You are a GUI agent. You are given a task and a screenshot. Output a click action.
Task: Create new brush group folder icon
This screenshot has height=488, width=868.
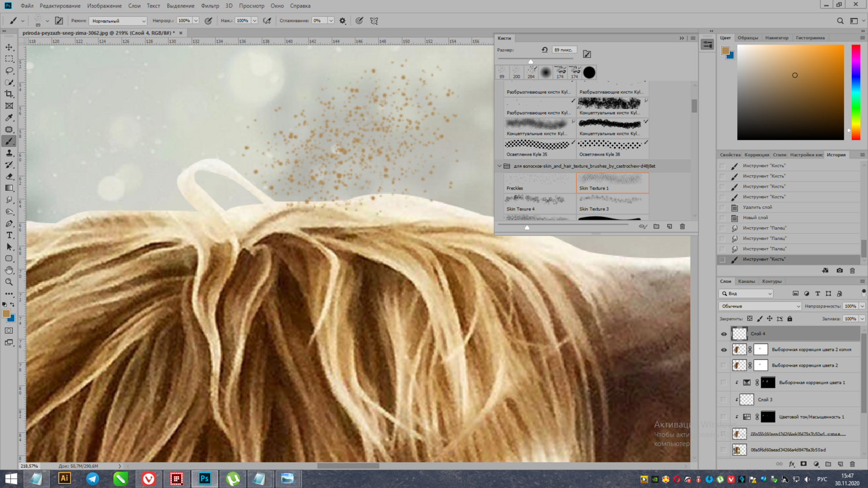[656, 227]
